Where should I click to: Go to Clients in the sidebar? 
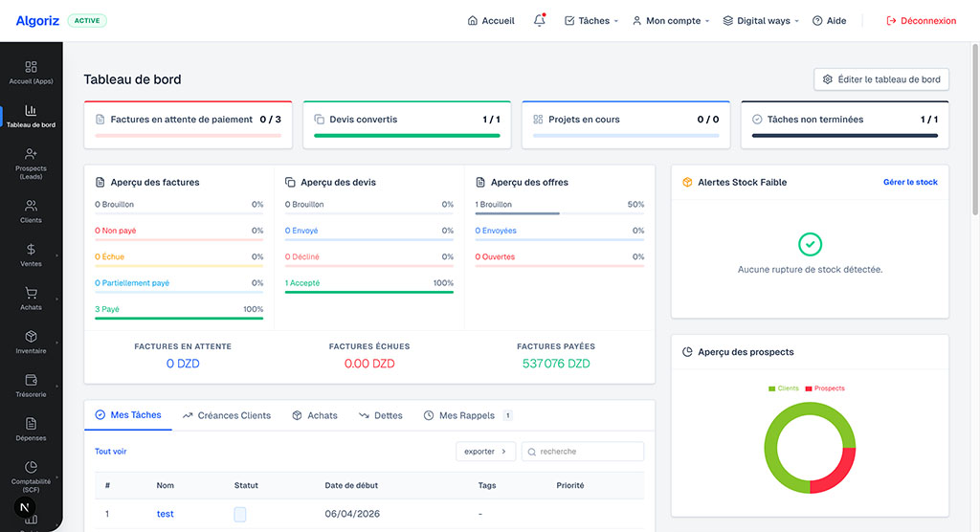tap(31, 211)
